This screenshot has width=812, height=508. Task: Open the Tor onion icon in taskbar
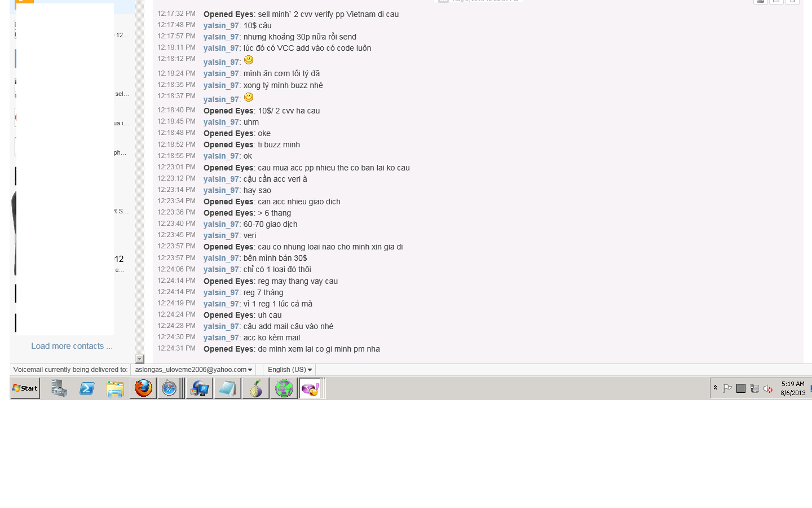point(256,388)
